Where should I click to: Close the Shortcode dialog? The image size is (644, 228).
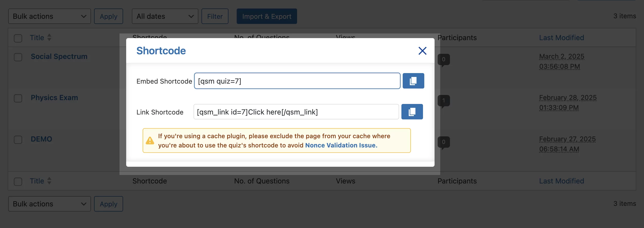[422, 51]
